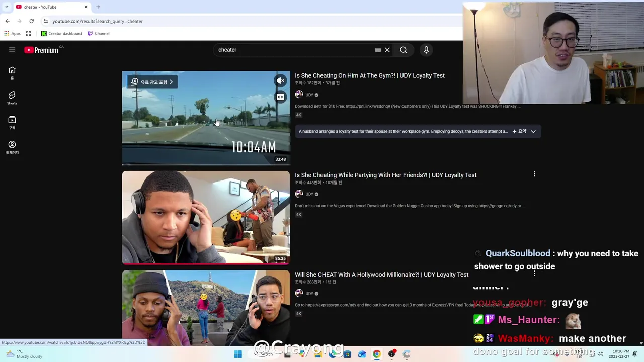Click UDY avatar on the Hollywood video row
Viewport: 644px width, 362px height.
pyautogui.click(x=299, y=294)
